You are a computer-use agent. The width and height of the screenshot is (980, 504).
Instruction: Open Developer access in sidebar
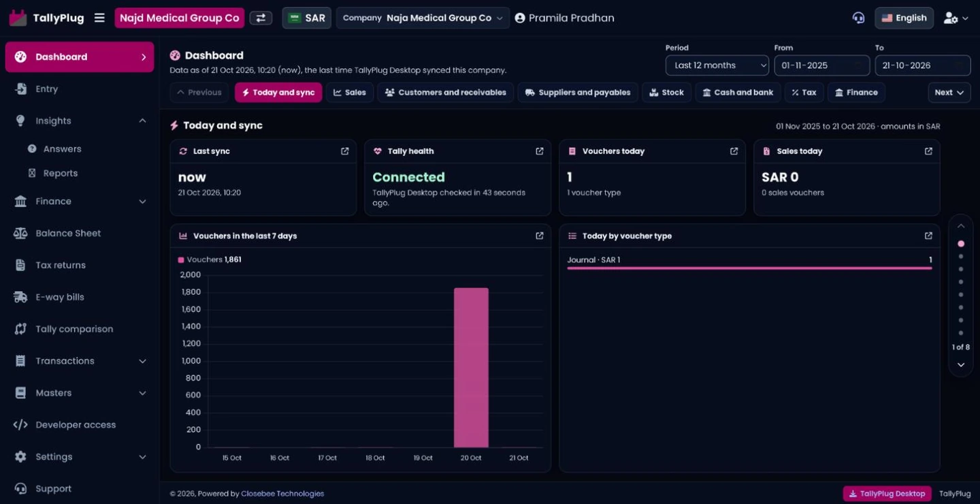[80, 424]
